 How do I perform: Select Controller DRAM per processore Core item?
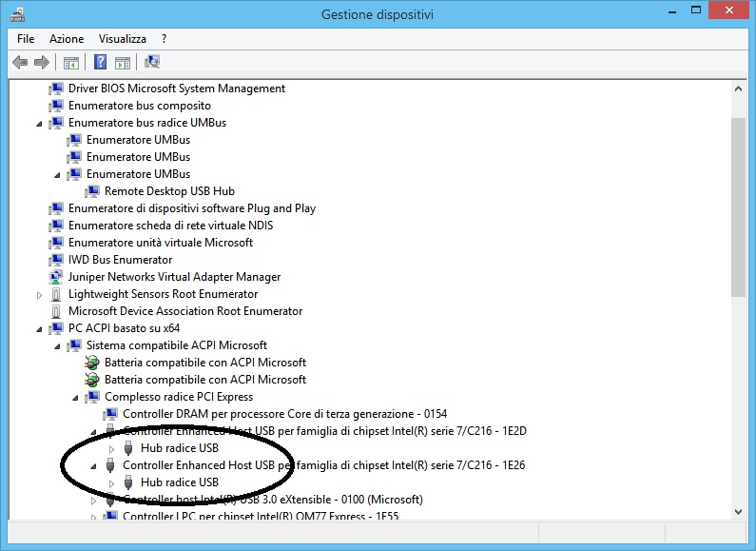(284, 414)
